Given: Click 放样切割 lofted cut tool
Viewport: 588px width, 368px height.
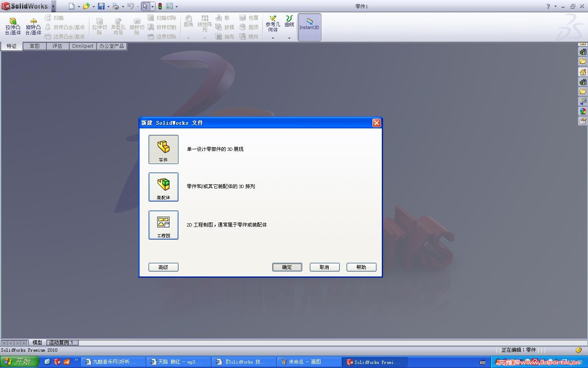Looking at the screenshot, I should click(x=162, y=27).
